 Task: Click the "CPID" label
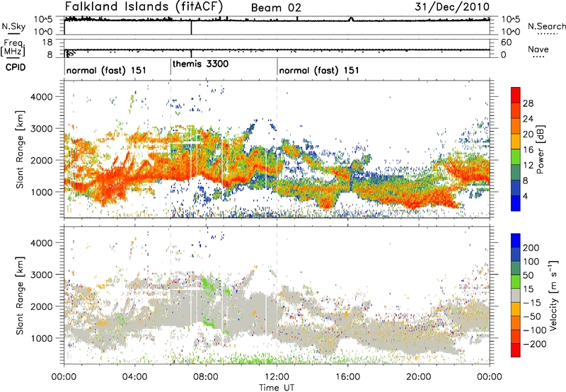(x=16, y=67)
